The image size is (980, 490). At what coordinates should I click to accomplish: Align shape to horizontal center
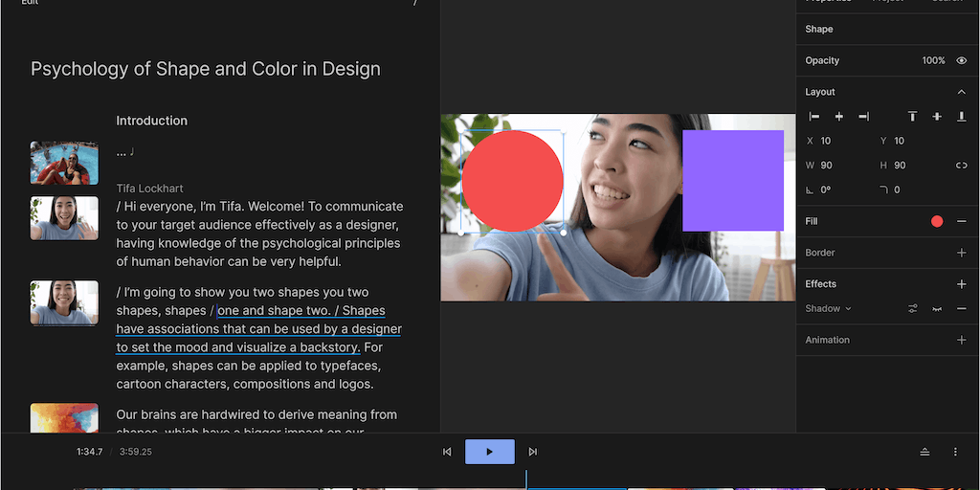coord(839,117)
